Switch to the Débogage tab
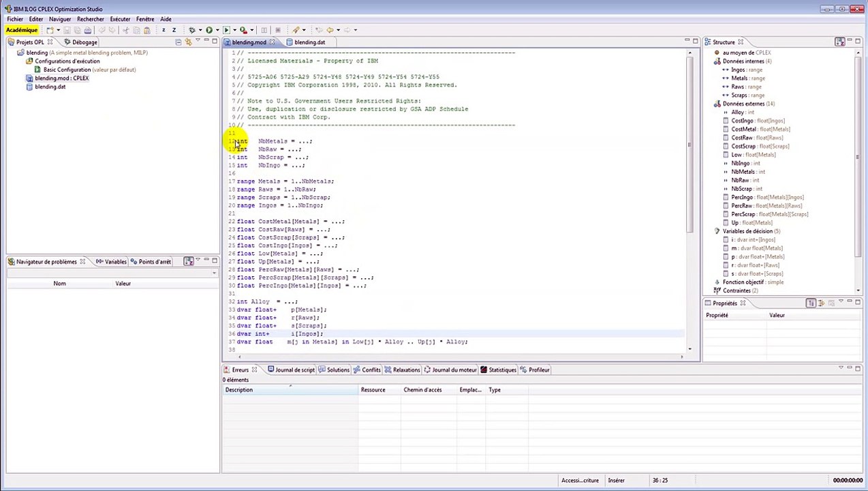Image resolution: width=868 pixels, height=491 pixels. (x=80, y=42)
